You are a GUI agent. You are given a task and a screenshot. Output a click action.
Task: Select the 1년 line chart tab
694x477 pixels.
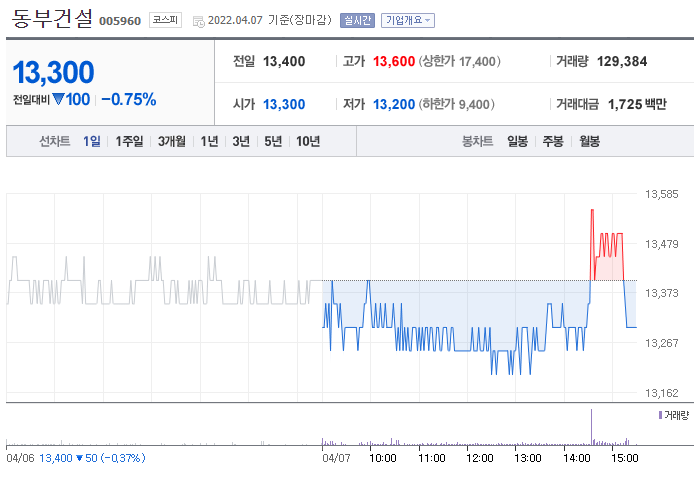click(x=209, y=141)
